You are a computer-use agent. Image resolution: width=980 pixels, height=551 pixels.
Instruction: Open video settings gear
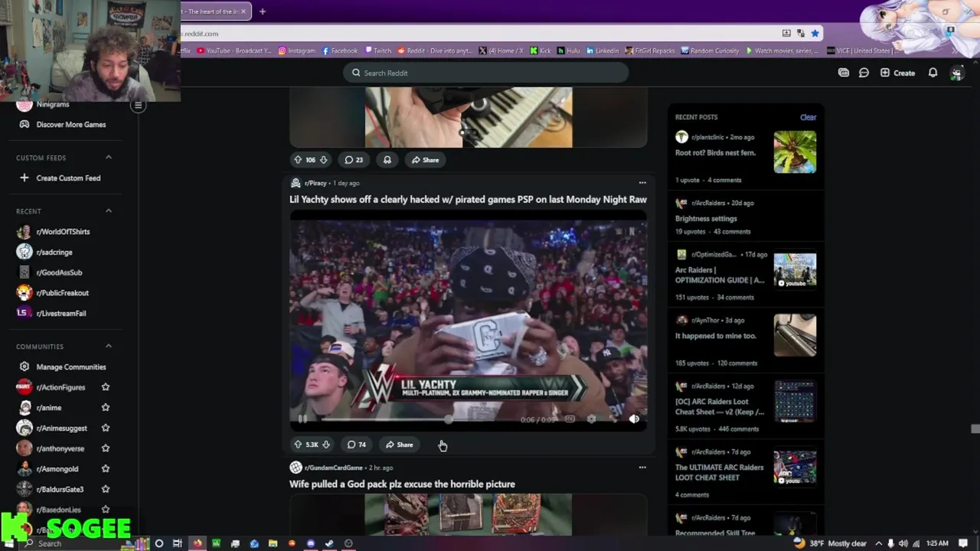tap(591, 419)
